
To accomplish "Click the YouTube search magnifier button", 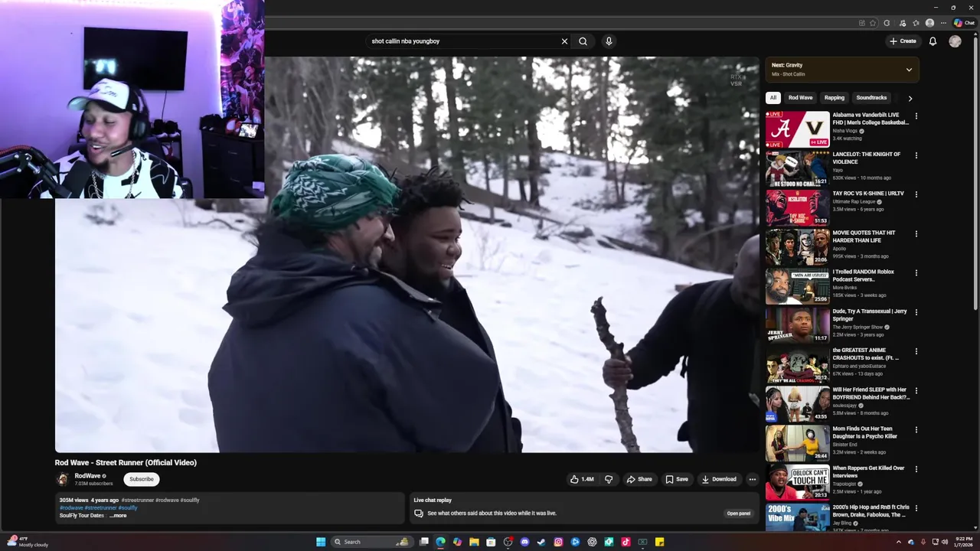I will (583, 41).
